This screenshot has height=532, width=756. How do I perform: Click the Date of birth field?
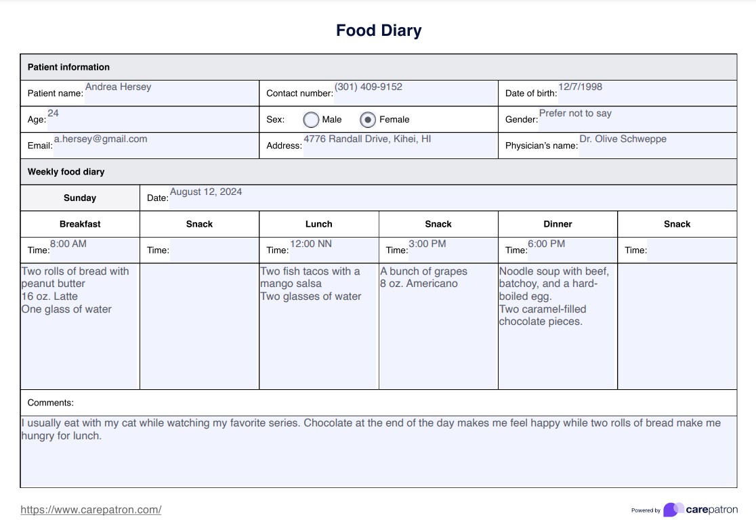646,93
